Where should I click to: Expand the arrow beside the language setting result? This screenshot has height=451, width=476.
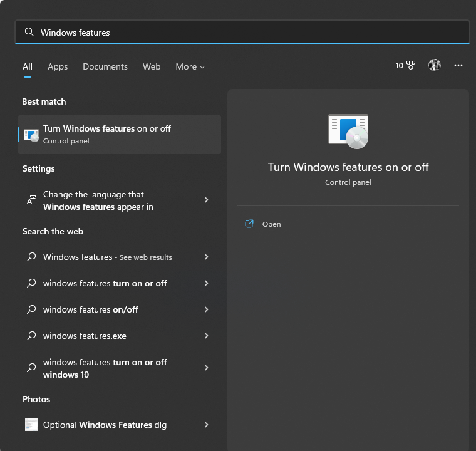point(207,200)
